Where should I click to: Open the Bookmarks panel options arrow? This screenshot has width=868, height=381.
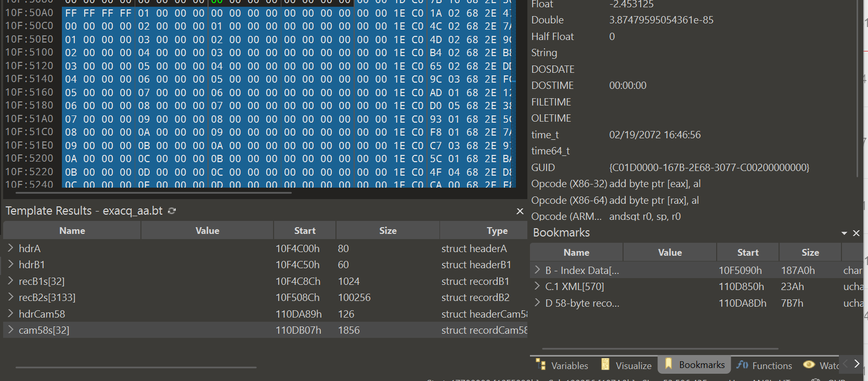(x=844, y=233)
